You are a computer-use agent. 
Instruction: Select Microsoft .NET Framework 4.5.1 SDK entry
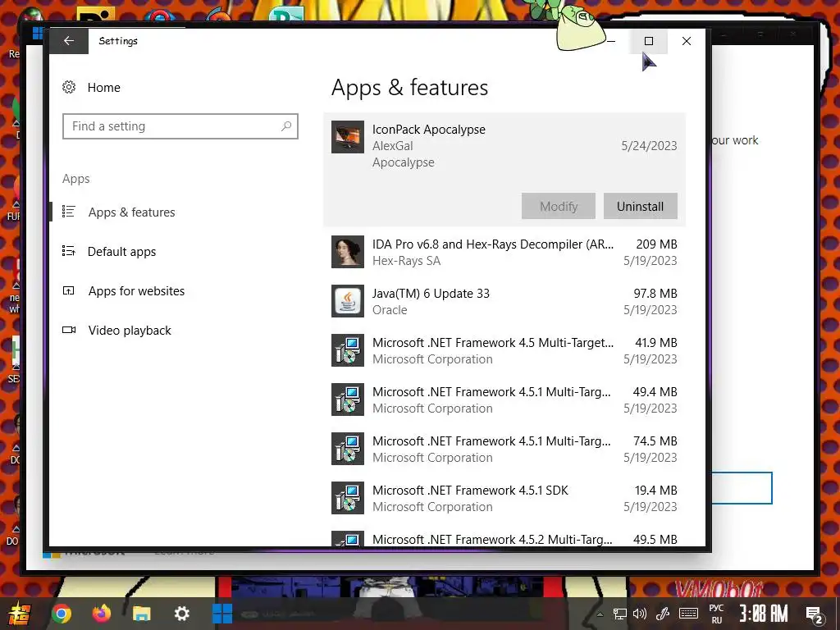pos(504,498)
